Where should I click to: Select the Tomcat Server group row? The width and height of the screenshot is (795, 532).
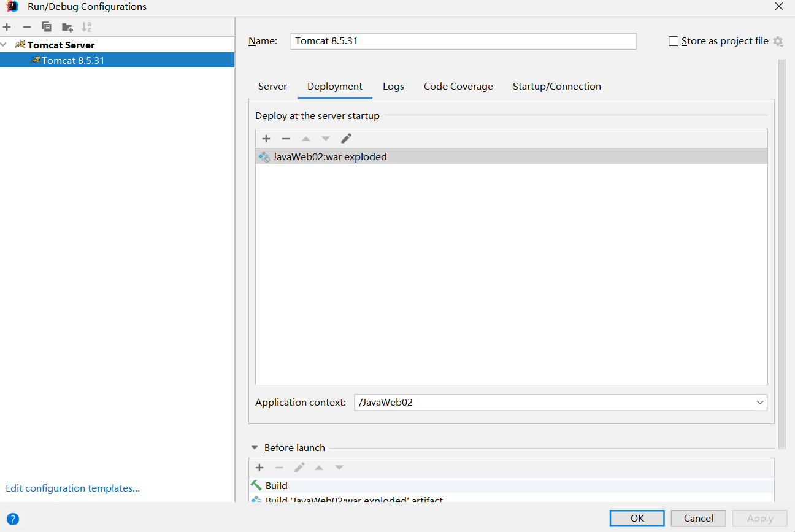coord(117,45)
